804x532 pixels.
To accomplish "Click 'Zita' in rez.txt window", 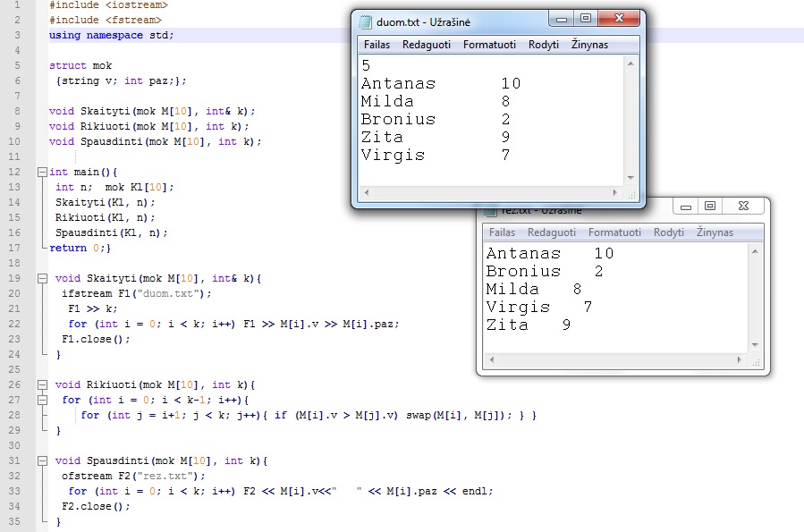I will 507,325.
